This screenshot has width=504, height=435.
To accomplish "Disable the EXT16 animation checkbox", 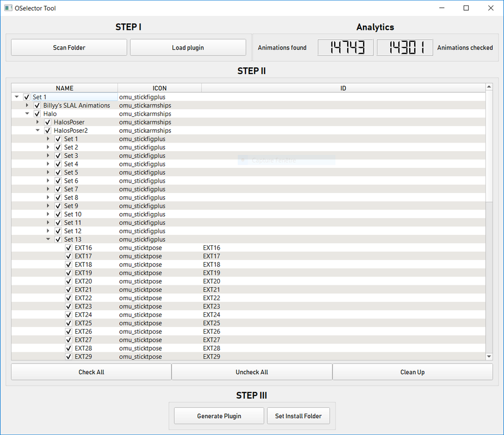I will point(68,247).
